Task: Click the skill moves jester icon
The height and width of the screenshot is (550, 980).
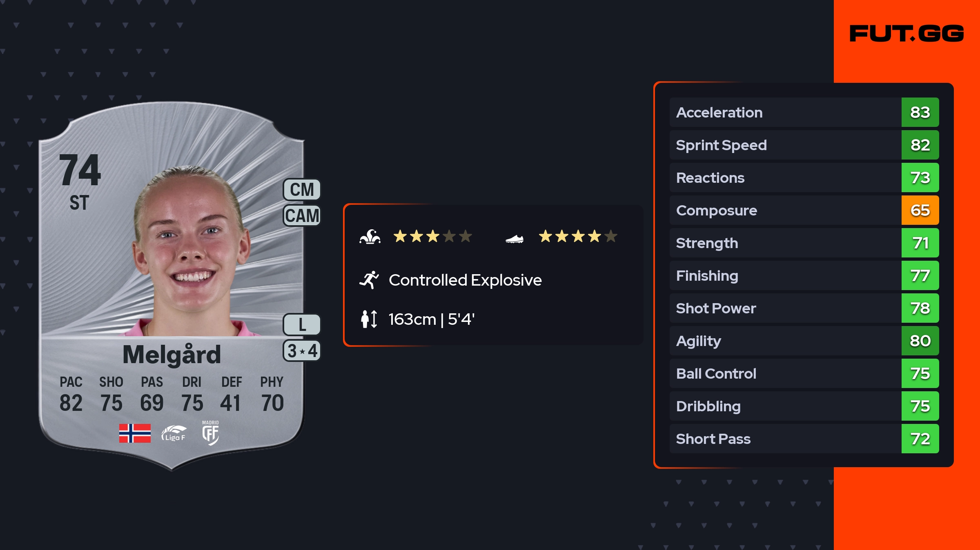Action: click(x=370, y=237)
